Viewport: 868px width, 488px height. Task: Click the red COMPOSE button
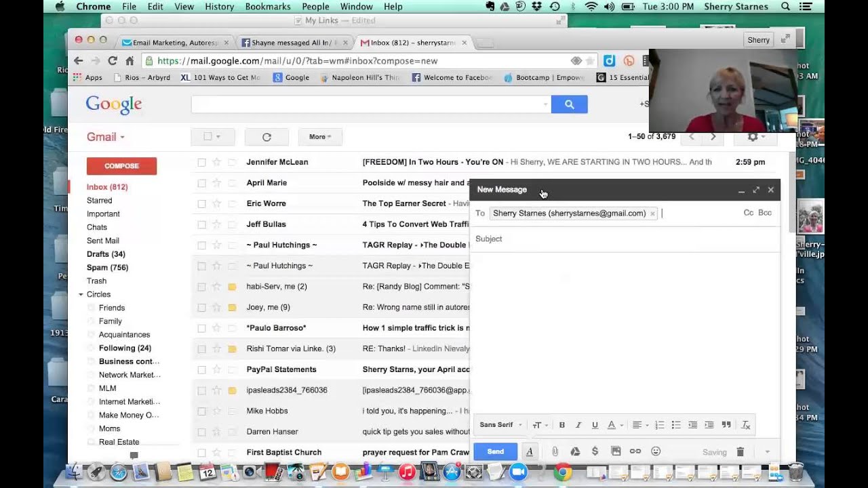121,166
